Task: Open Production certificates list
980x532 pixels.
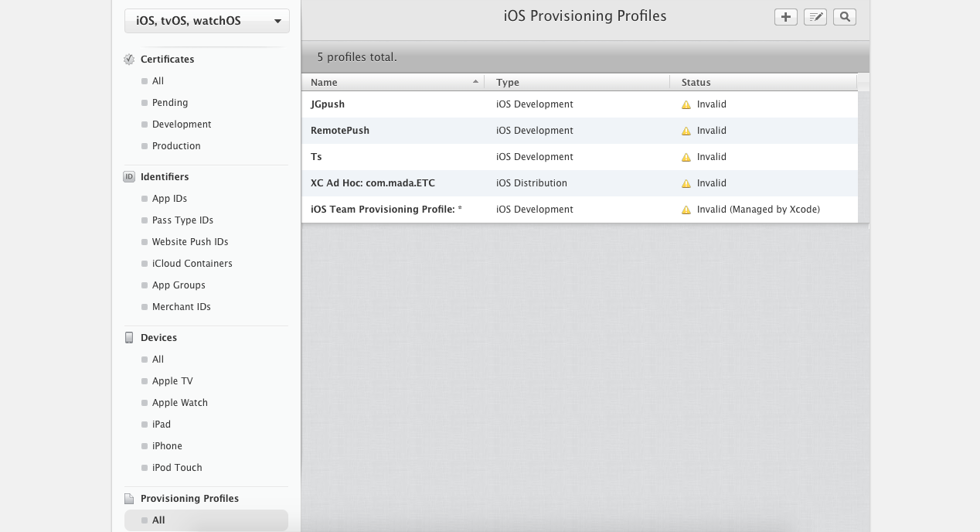Action: pyautogui.click(x=176, y=146)
